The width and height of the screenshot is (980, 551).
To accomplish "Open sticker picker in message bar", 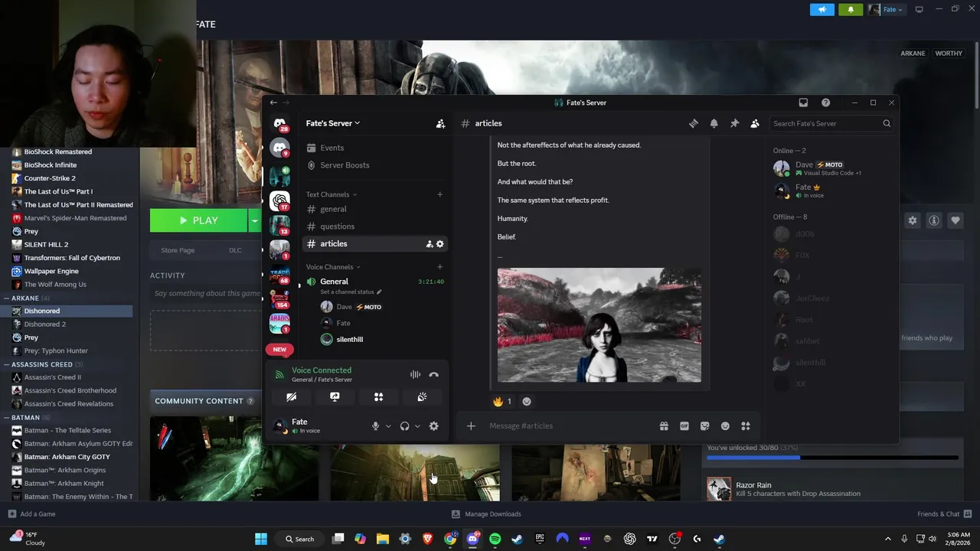I will point(704,426).
